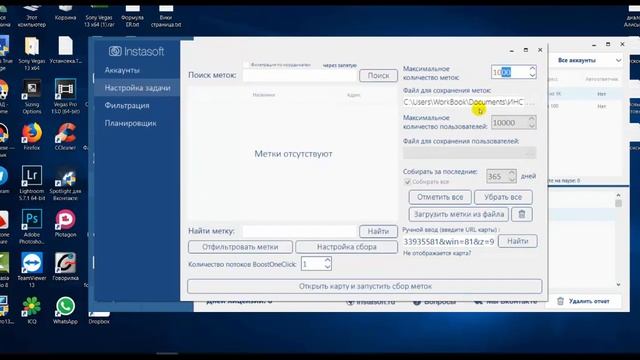This screenshot has height=360, width=640.
Task: Open the Формула ER.txt file icon
Action: 132,16
